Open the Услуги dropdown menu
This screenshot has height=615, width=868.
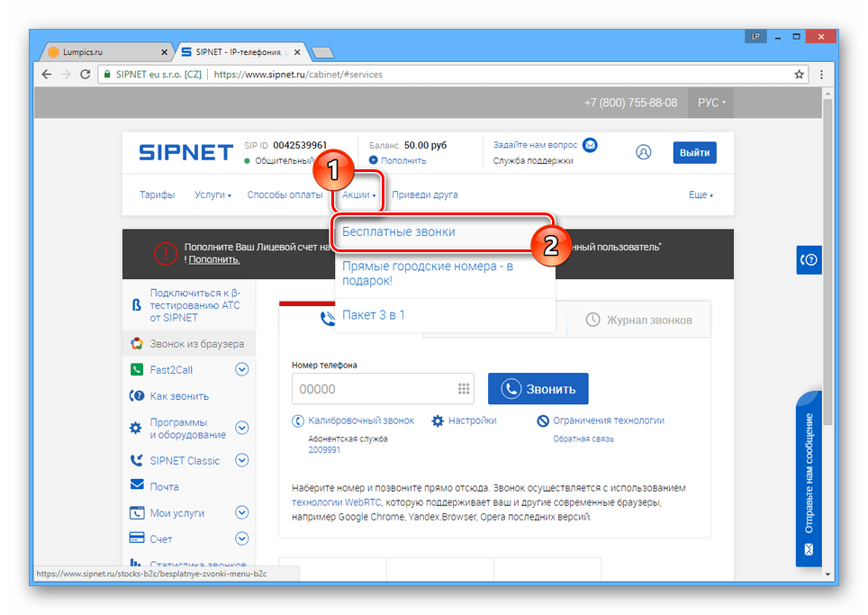pyautogui.click(x=212, y=194)
